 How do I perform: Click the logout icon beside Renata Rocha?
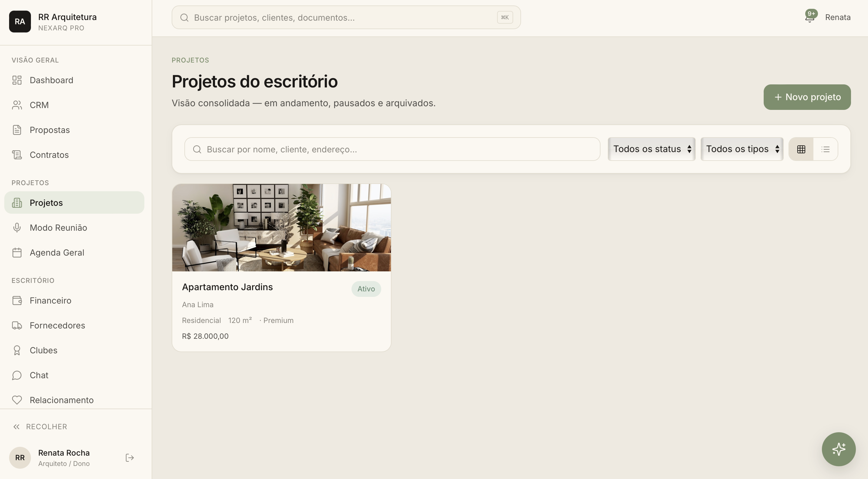[130, 458]
